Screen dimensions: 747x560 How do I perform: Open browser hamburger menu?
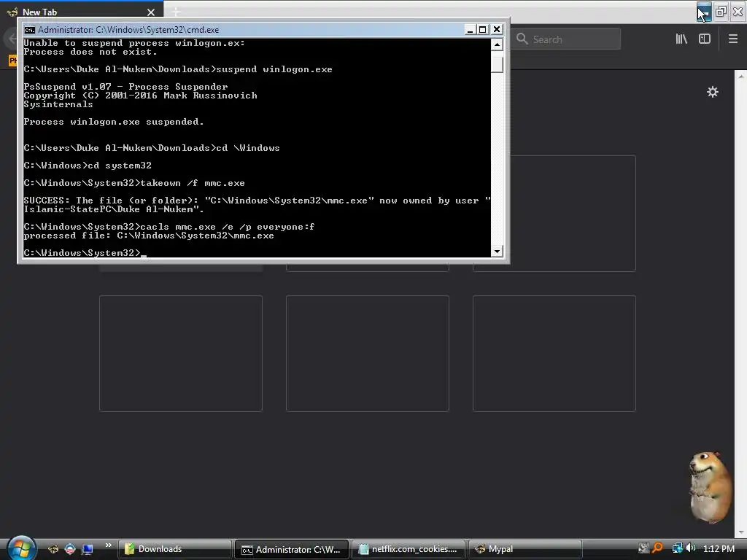click(x=733, y=39)
